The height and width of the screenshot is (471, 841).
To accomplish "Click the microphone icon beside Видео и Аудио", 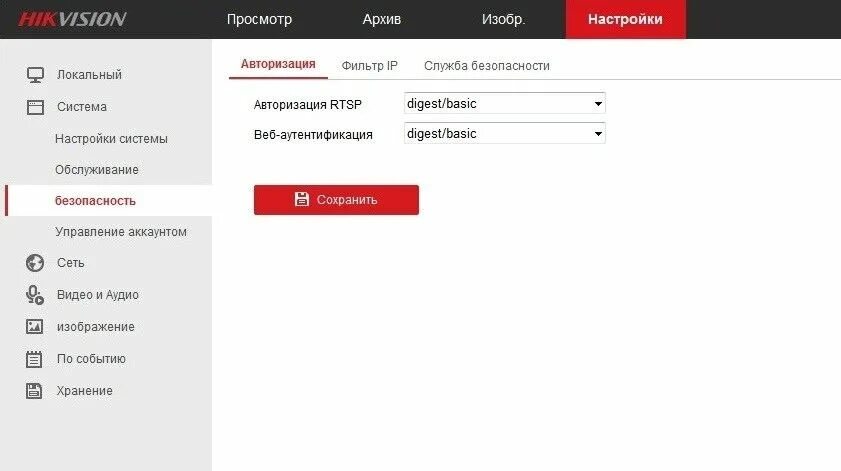I will pyautogui.click(x=35, y=295).
